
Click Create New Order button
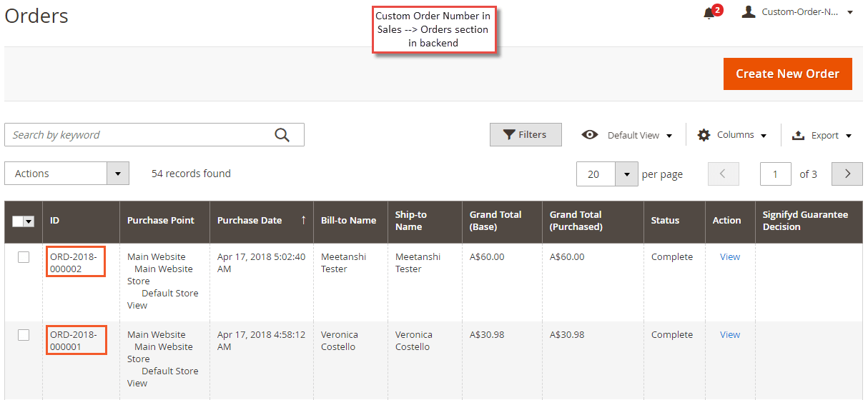(x=787, y=74)
